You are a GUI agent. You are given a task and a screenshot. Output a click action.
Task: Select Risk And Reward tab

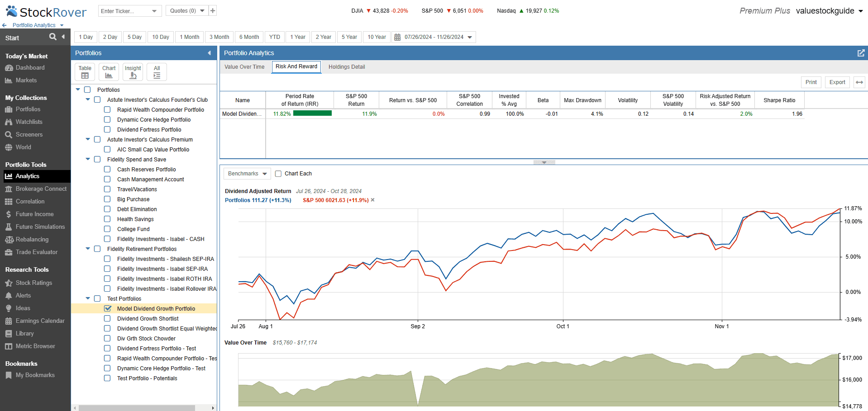(x=296, y=66)
